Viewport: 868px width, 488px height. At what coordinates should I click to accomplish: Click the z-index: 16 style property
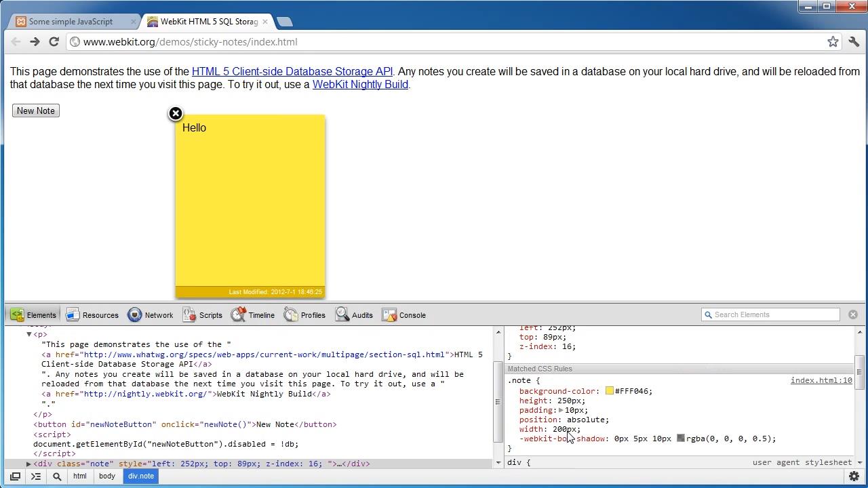click(x=547, y=346)
